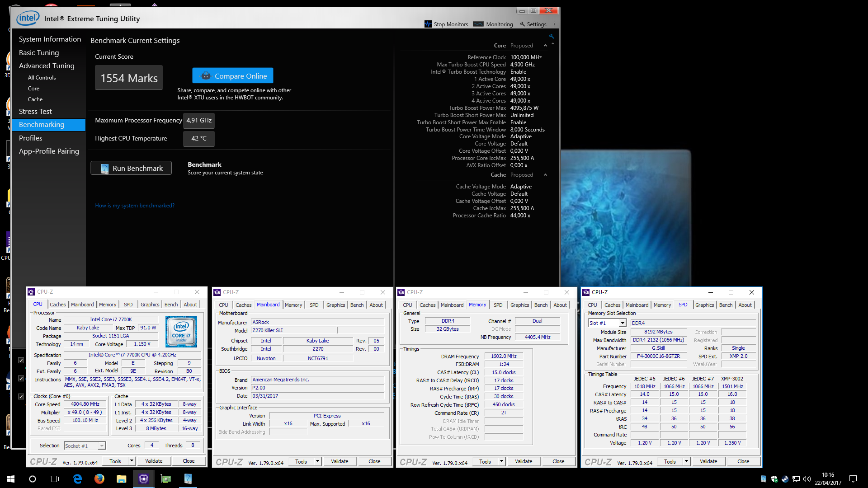Open Task View on the taskbar

pos(54,479)
